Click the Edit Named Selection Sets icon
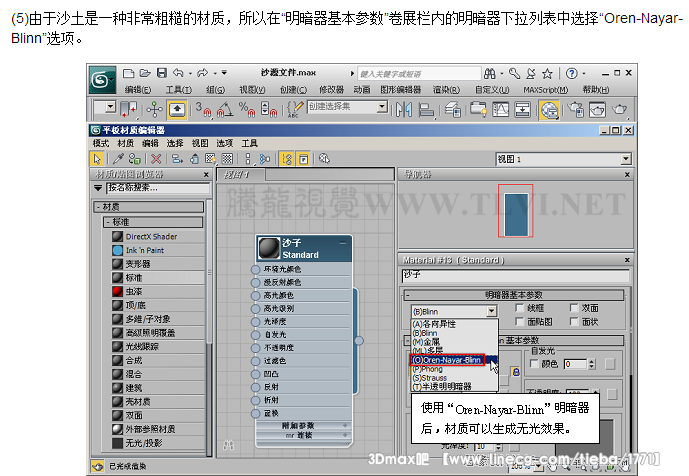Screen dimensions: 689x476 [x=293, y=109]
